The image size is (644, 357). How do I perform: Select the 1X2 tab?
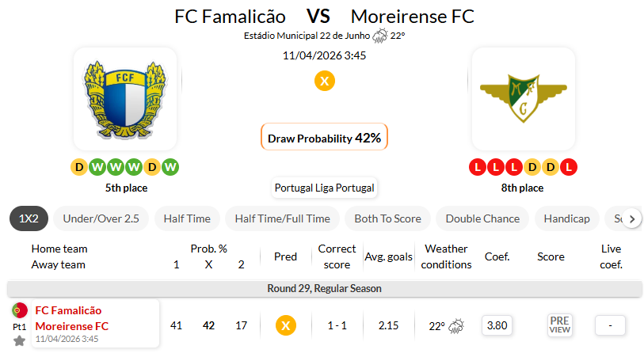(30, 218)
